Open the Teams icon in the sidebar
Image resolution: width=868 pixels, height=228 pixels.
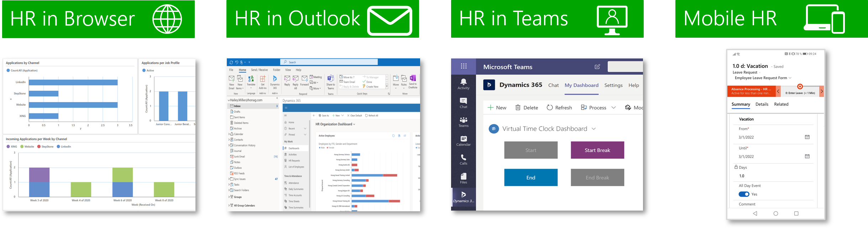click(x=463, y=122)
